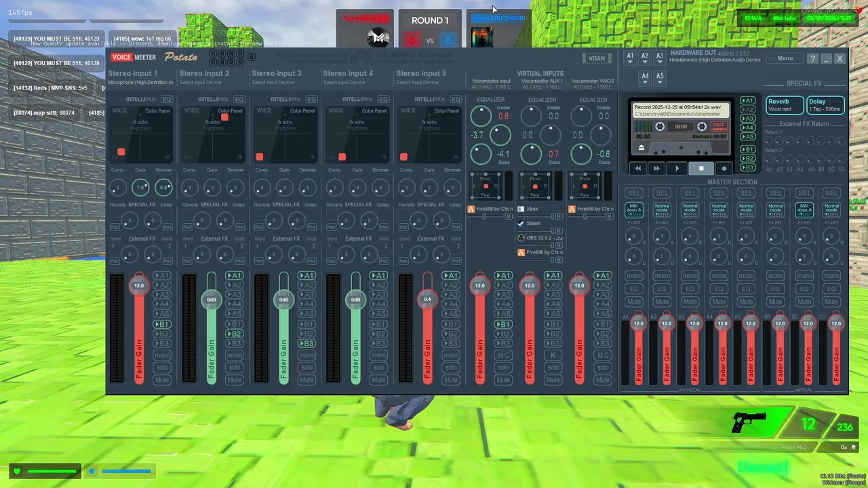868x488 pixels.
Task: Click the VBAN button
Action: coord(597,58)
